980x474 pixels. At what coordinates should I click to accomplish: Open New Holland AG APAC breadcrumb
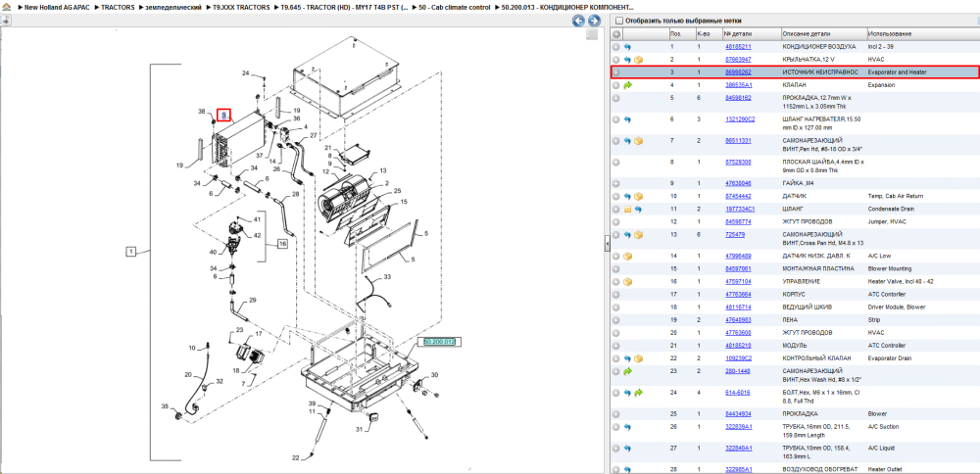(x=59, y=8)
